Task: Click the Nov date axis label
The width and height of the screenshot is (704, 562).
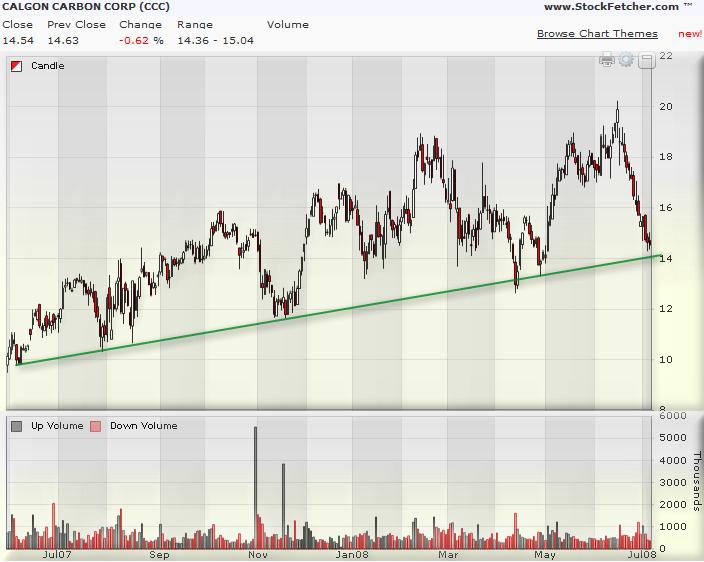Action: [x=258, y=555]
